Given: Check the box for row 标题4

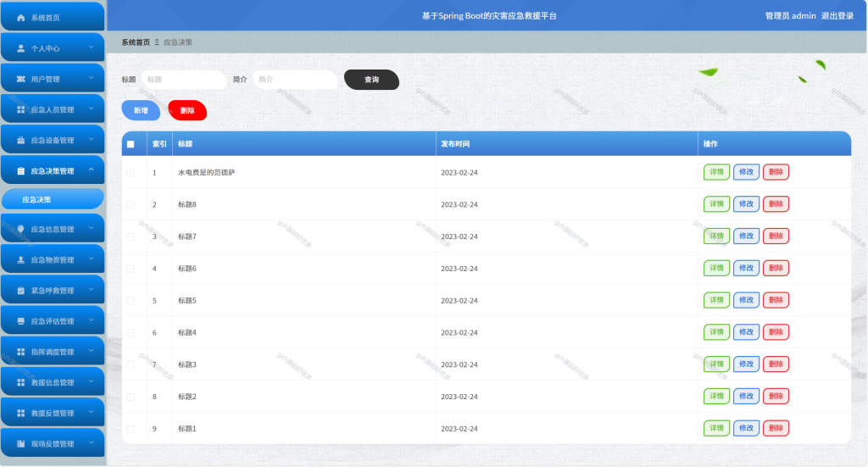Looking at the screenshot, I should pyautogui.click(x=131, y=332).
